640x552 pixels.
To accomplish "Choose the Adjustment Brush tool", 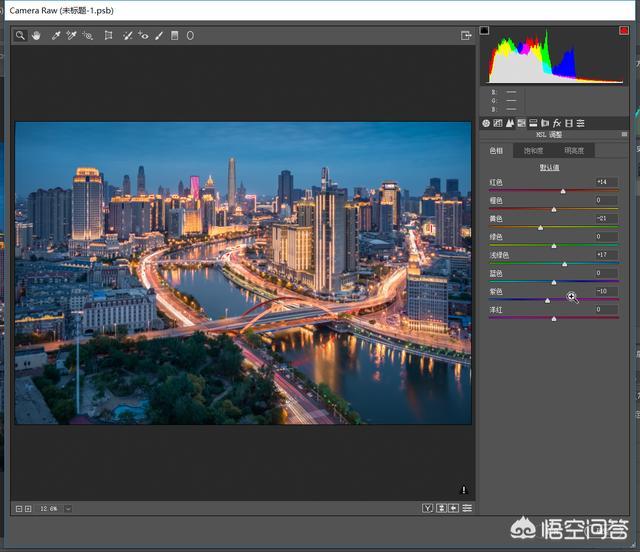I will point(158,35).
